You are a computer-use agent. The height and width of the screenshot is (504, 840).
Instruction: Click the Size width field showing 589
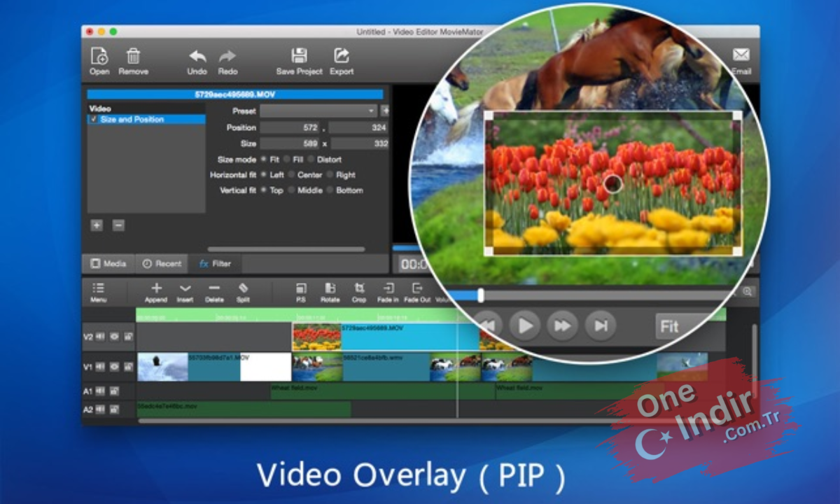(290, 143)
